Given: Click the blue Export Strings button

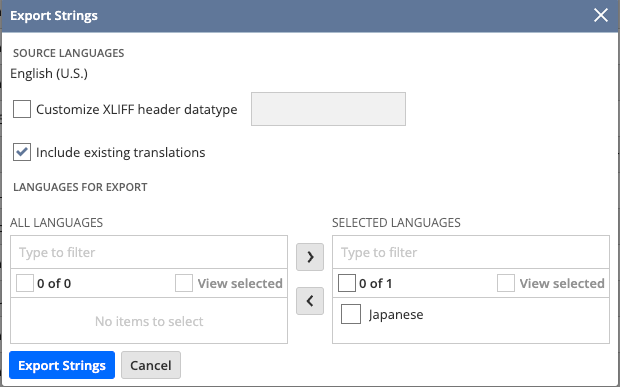Looking at the screenshot, I should click(62, 365).
